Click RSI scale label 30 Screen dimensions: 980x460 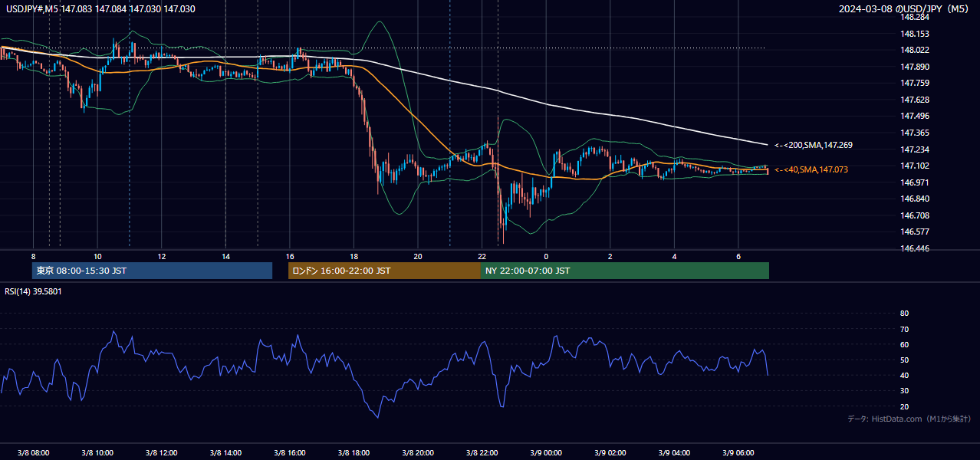tap(904, 391)
